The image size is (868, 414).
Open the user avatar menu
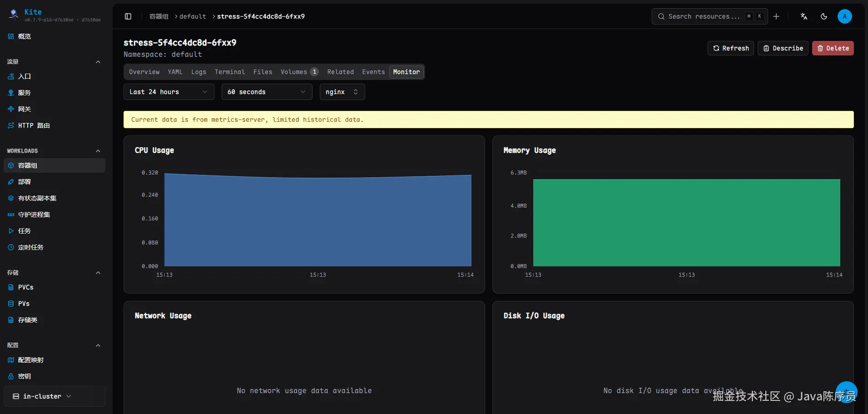tap(844, 16)
